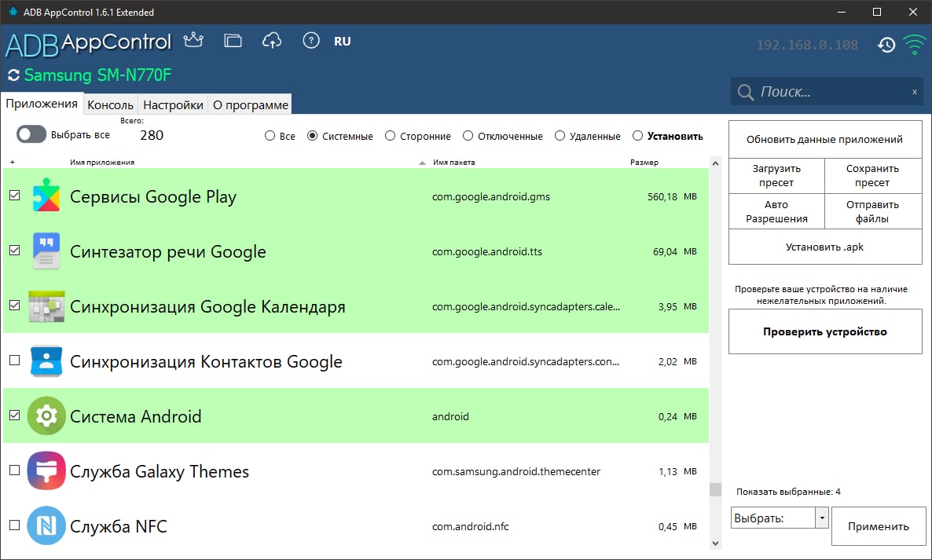Click Загрузить пресет button
The height and width of the screenshot is (560, 932).
[x=776, y=176]
